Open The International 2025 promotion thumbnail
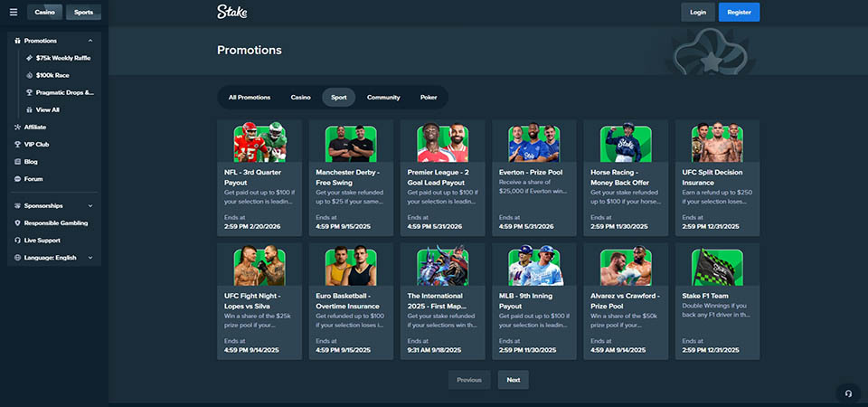This screenshot has height=407, width=868. point(443,266)
